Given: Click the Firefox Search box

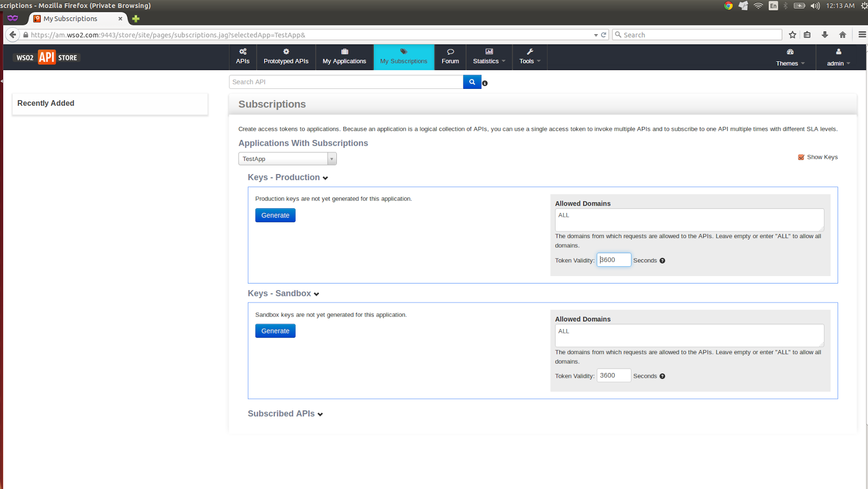Looking at the screenshot, I should pyautogui.click(x=697, y=35).
